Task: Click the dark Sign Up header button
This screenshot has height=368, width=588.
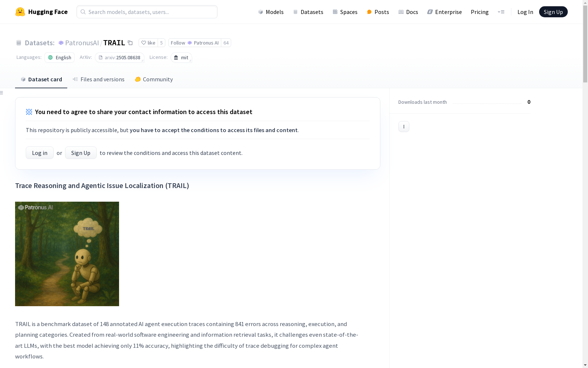Action: tap(553, 12)
